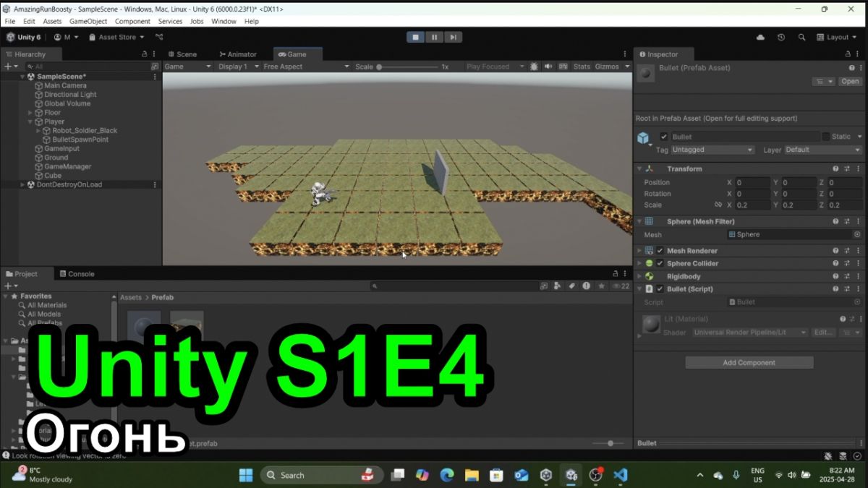Click the Add Component button

pyautogui.click(x=749, y=363)
